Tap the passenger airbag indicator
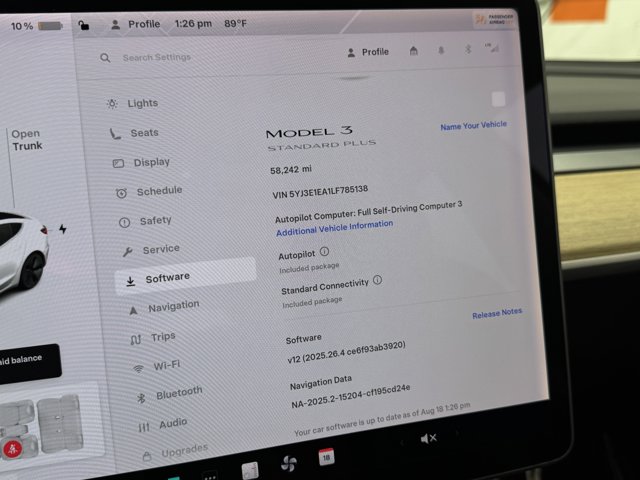The height and width of the screenshot is (480, 640). (x=494, y=19)
